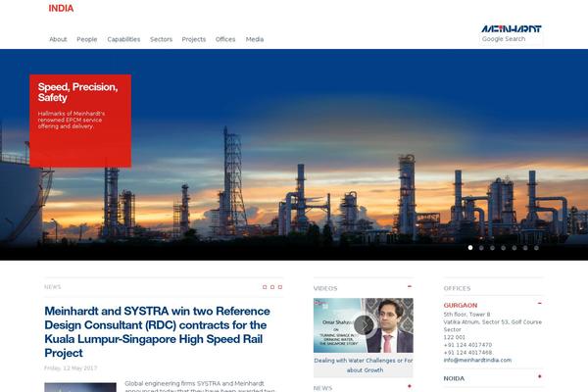Select the third news pager square

(x=280, y=287)
